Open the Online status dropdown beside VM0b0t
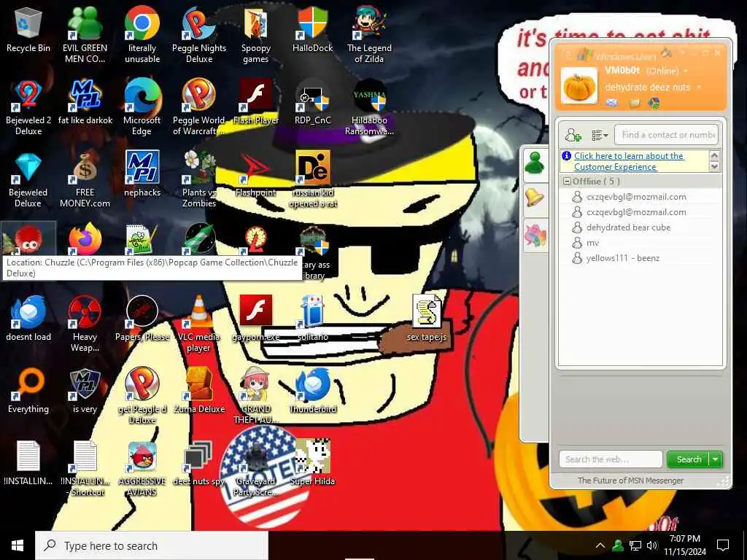 (686, 71)
